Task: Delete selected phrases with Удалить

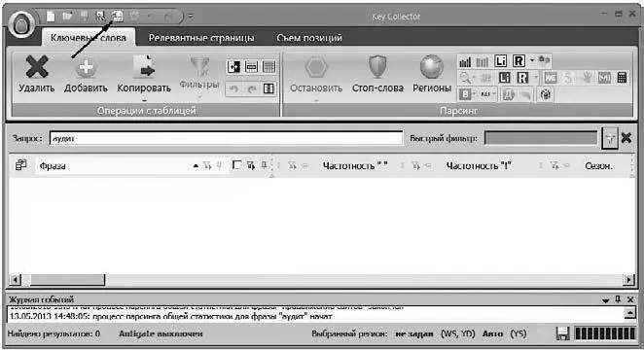Action: (x=37, y=74)
